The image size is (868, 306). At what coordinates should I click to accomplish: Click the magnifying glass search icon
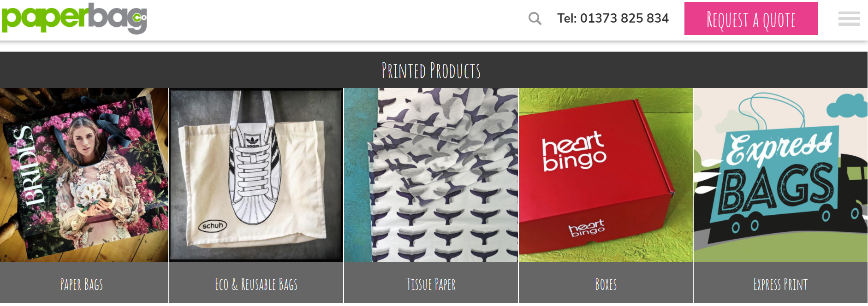535,18
